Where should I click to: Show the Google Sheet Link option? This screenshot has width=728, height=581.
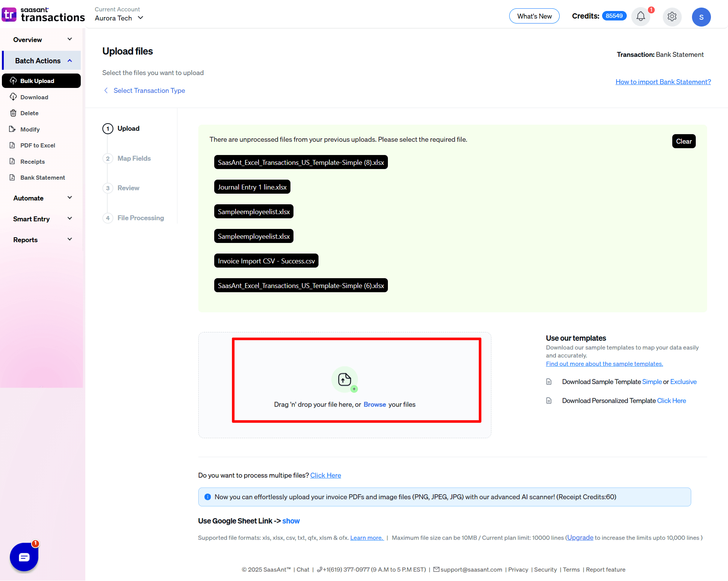point(291,521)
